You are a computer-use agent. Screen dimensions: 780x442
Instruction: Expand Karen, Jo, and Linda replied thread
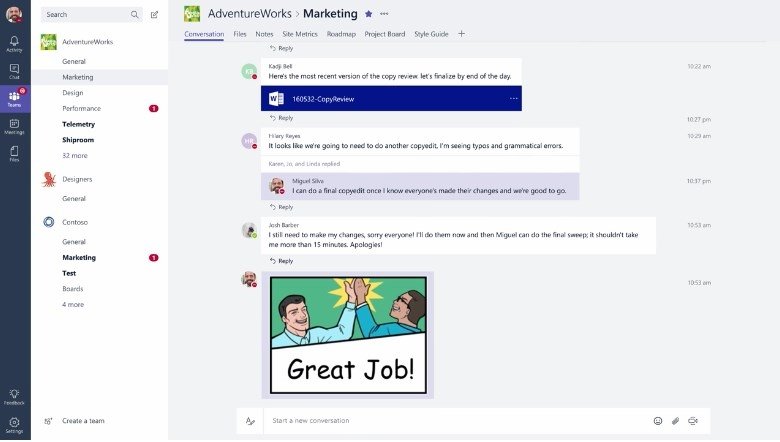pos(304,164)
